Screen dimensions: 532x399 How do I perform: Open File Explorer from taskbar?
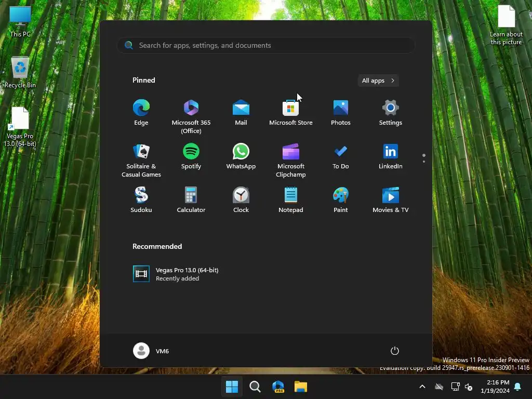coord(301,387)
